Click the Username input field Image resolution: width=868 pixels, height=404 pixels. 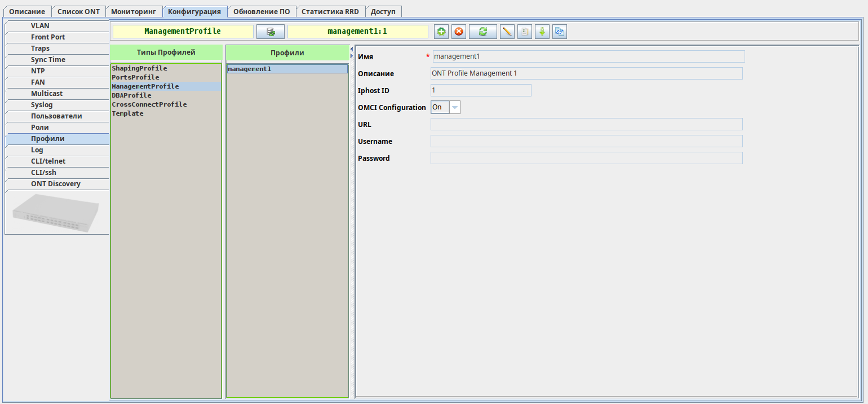tap(586, 141)
